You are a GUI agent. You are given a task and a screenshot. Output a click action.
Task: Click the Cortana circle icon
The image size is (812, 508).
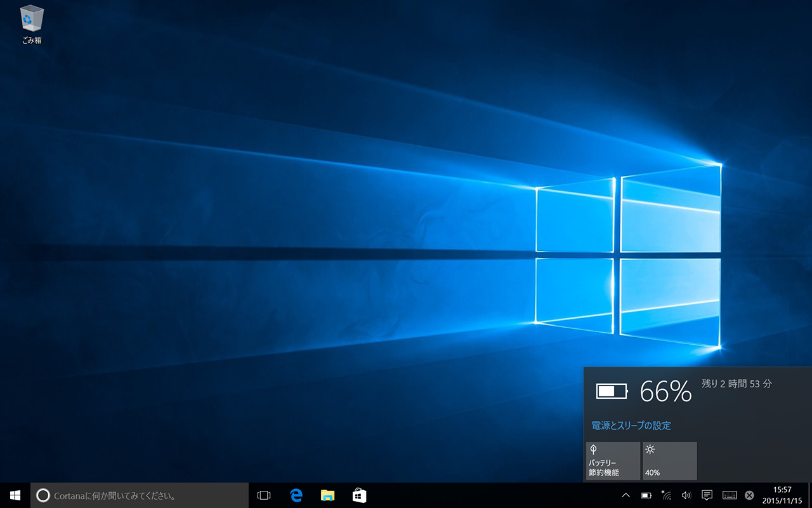(x=43, y=495)
